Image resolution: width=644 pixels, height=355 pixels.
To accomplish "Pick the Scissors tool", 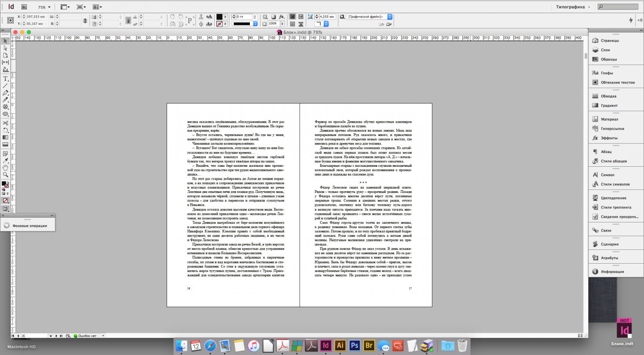I will coord(5,123).
